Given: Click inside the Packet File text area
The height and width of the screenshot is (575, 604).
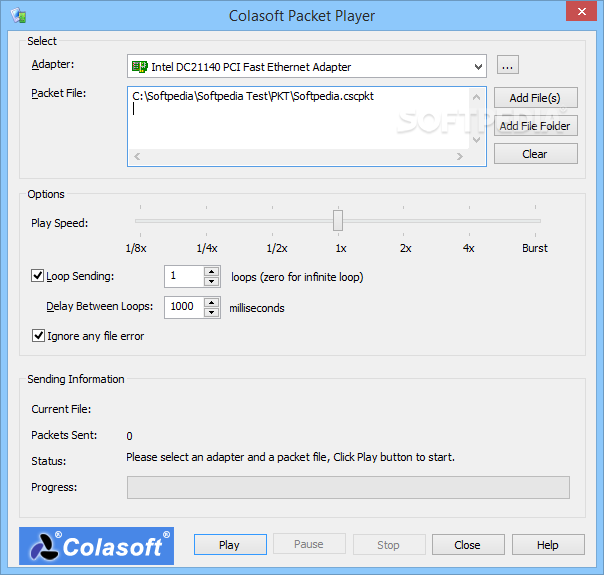Looking at the screenshot, I should click(x=299, y=119).
